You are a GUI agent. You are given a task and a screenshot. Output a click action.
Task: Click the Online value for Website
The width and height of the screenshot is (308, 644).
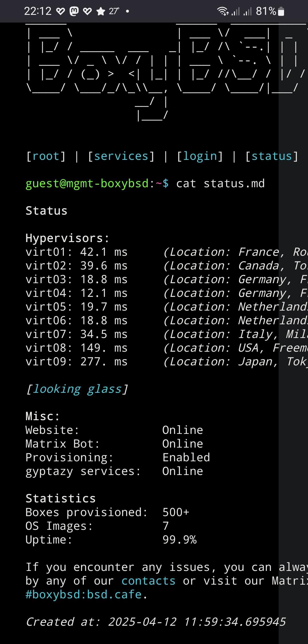tap(183, 430)
